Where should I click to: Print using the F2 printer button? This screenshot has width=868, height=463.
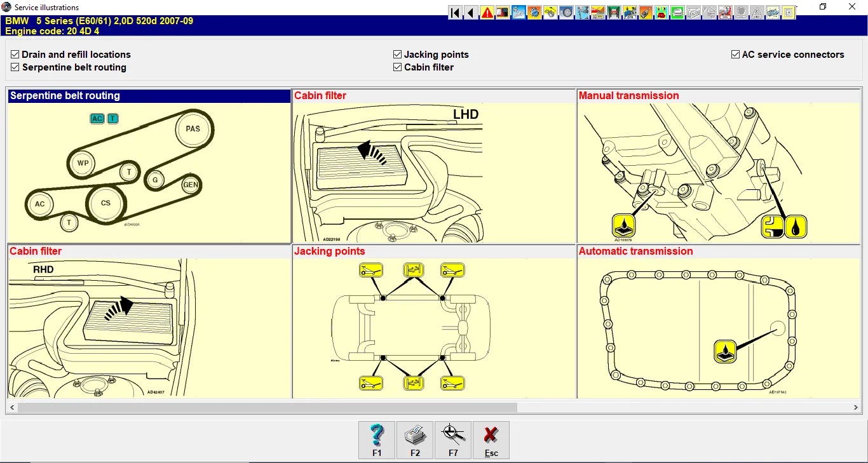415,440
